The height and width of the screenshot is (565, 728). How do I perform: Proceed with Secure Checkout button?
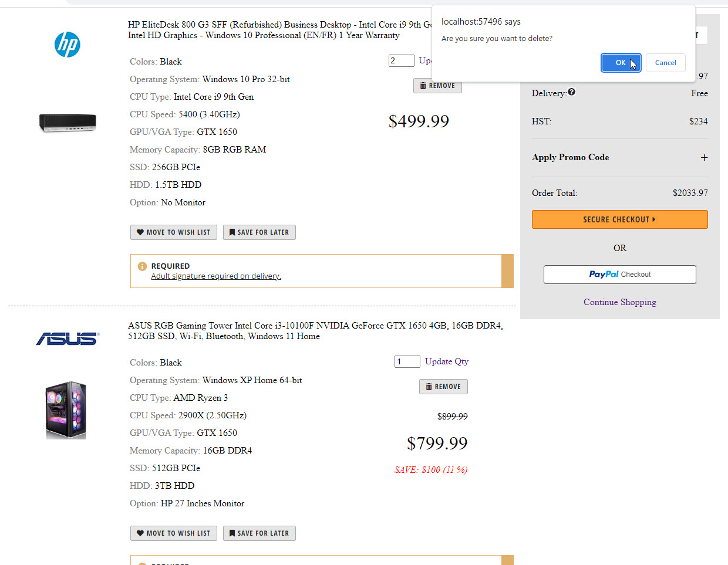coord(619,219)
